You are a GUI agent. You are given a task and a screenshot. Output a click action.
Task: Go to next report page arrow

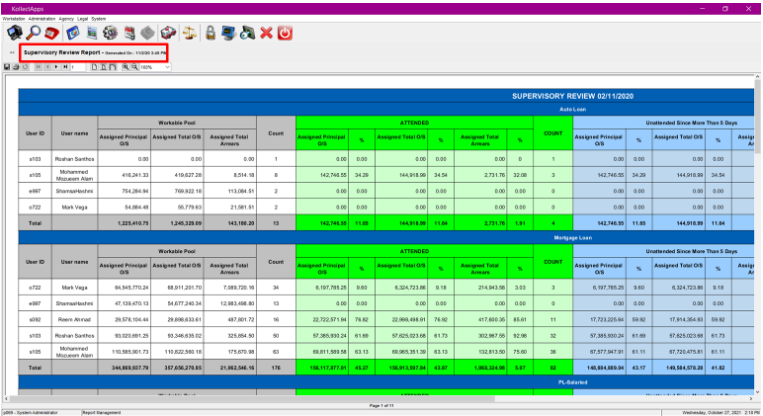click(x=56, y=67)
